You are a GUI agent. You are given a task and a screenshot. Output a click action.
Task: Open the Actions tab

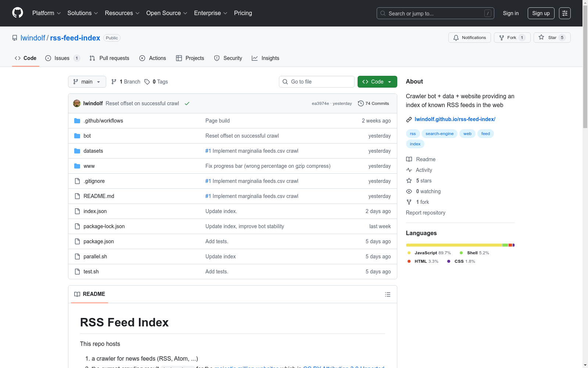click(153, 58)
